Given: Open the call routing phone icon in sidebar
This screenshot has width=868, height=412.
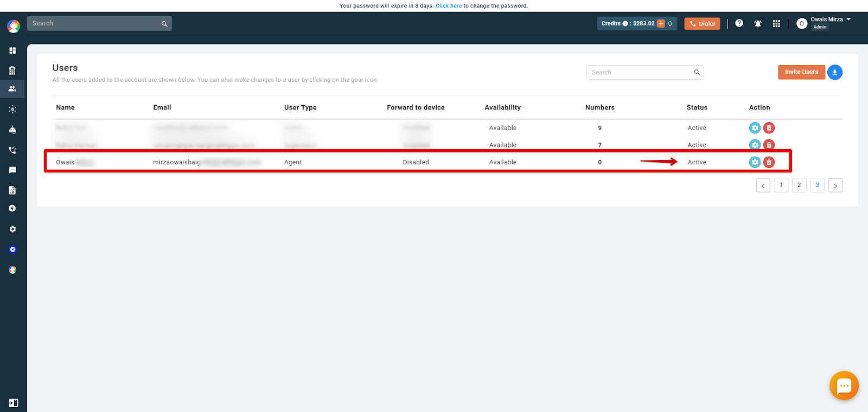Looking at the screenshot, I should pyautogui.click(x=12, y=150).
